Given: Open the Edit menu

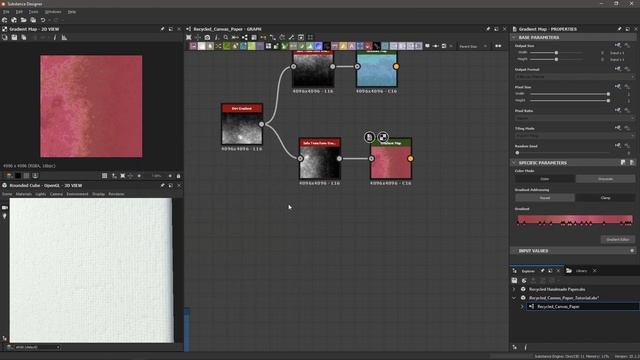Looking at the screenshot, I should click(19, 12).
